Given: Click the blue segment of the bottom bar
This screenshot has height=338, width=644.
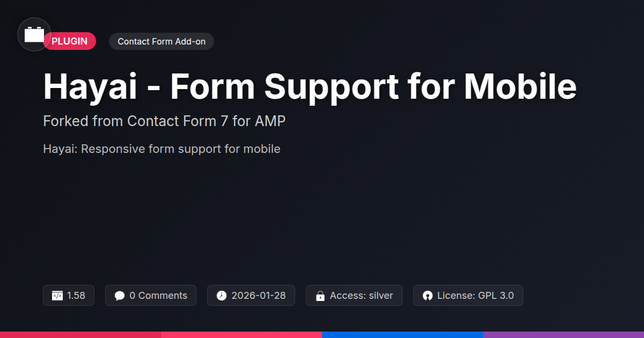Looking at the screenshot, I should click(402, 335).
